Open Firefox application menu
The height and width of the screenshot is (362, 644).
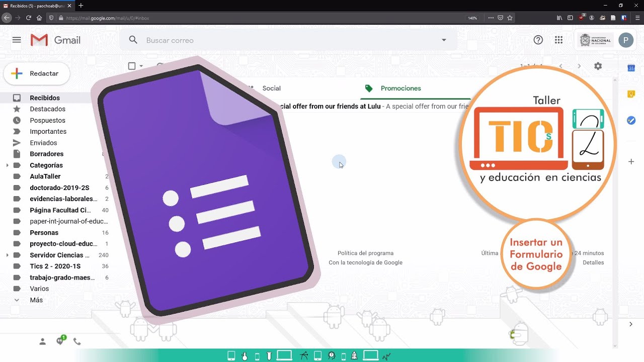pos(637,18)
